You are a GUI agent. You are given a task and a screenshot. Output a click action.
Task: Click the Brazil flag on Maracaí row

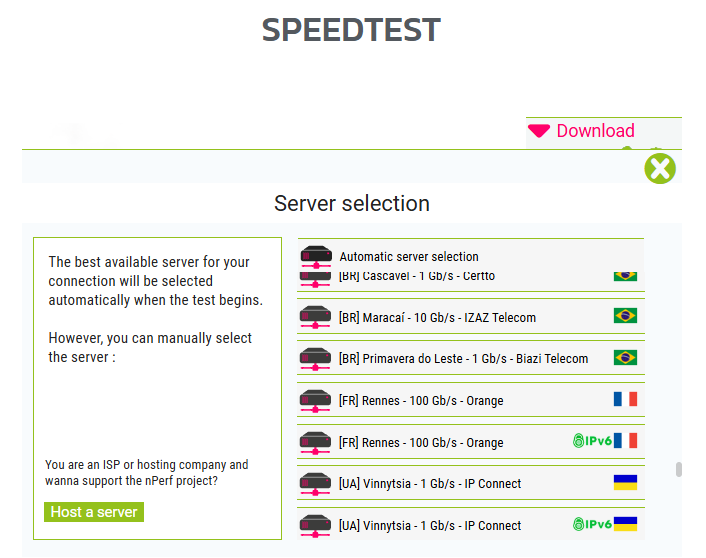pos(625,316)
